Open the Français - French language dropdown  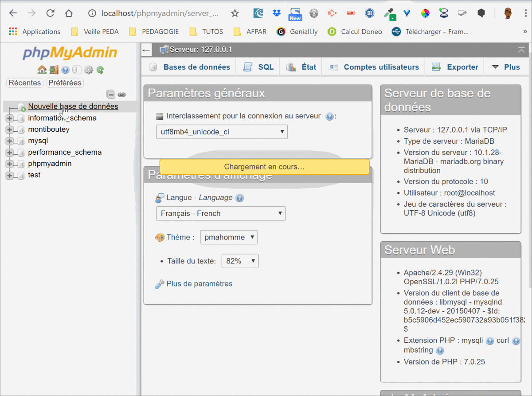[x=221, y=213]
